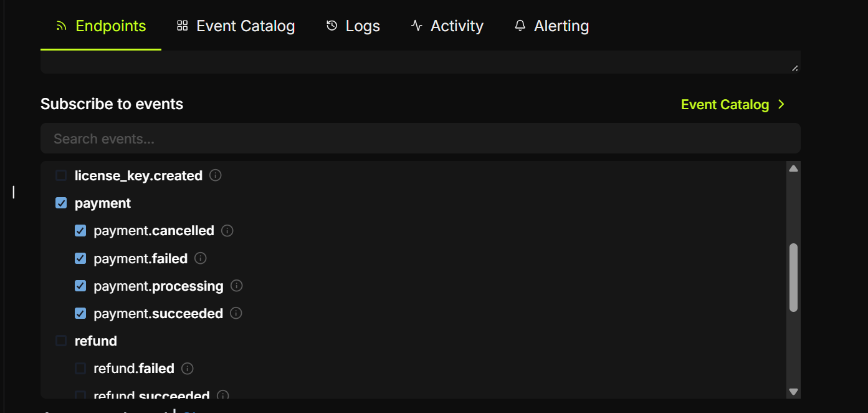Click the chevron next to Event Catalog link
This screenshot has height=413, width=868.
tap(781, 105)
